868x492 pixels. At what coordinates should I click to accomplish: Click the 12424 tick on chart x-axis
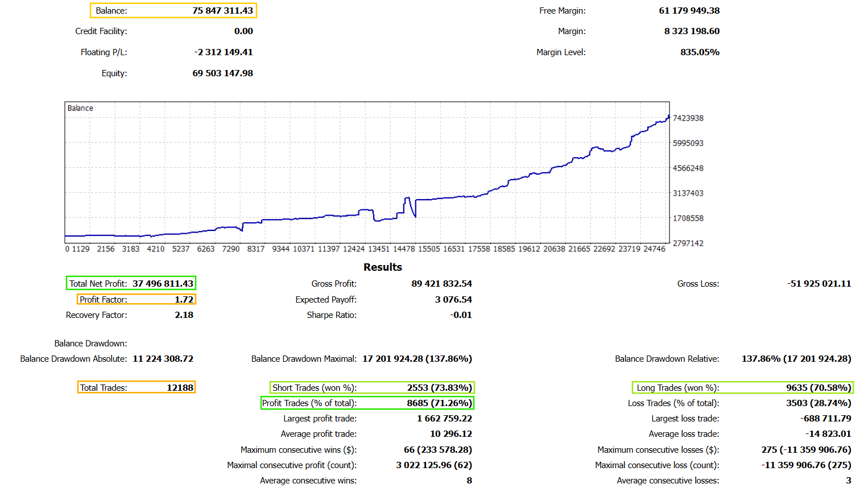353,249
